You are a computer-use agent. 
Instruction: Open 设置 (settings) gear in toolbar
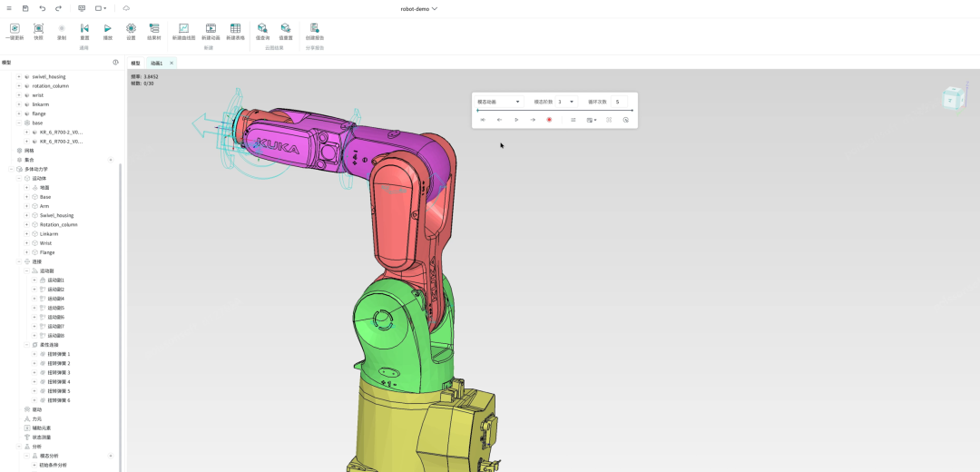point(131,29)
